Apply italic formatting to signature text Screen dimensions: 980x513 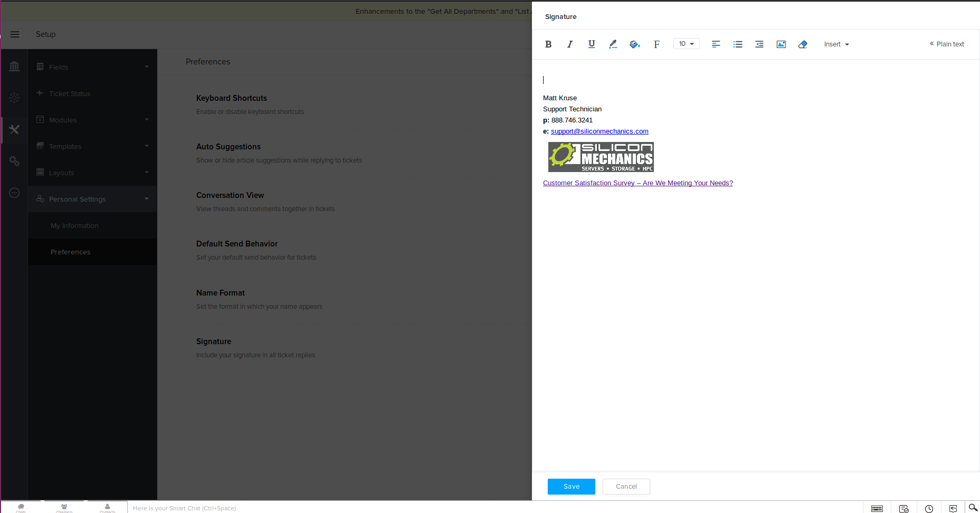click(x=570, y=44)
